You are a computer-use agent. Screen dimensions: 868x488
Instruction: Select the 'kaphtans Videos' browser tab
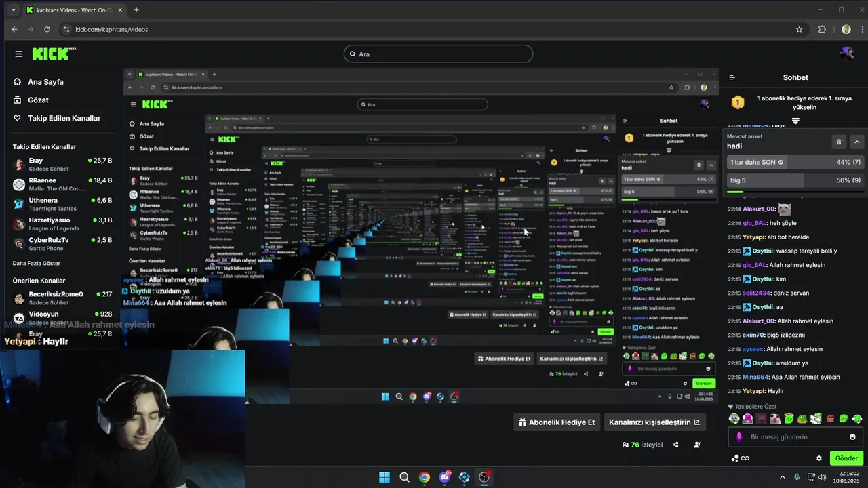click(x=75, y=10)
